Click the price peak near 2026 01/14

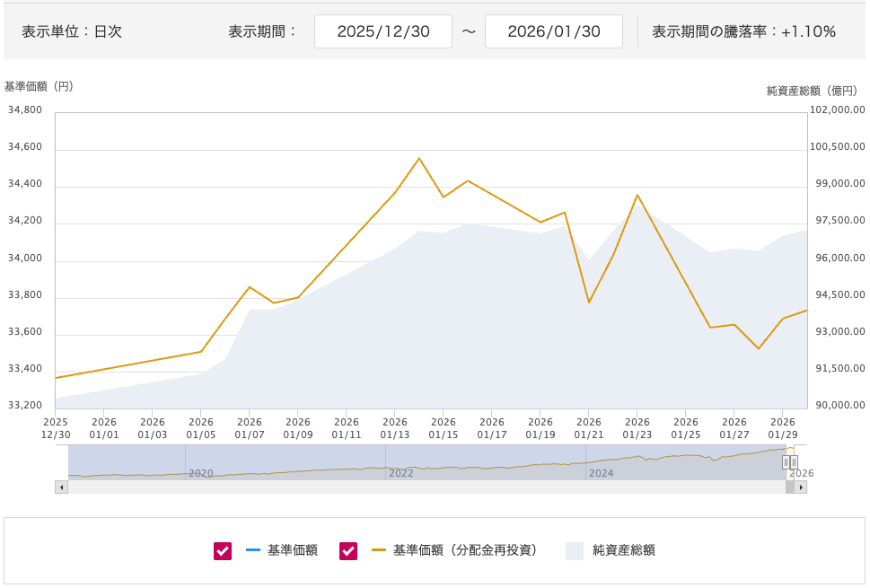[419, 159]
